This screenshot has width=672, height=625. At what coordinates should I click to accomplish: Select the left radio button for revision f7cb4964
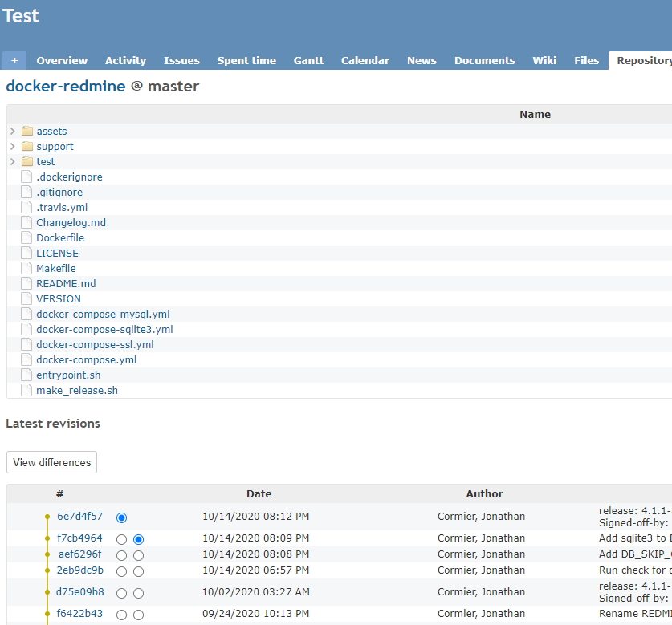pyautogui.click(x=121, y=539)
